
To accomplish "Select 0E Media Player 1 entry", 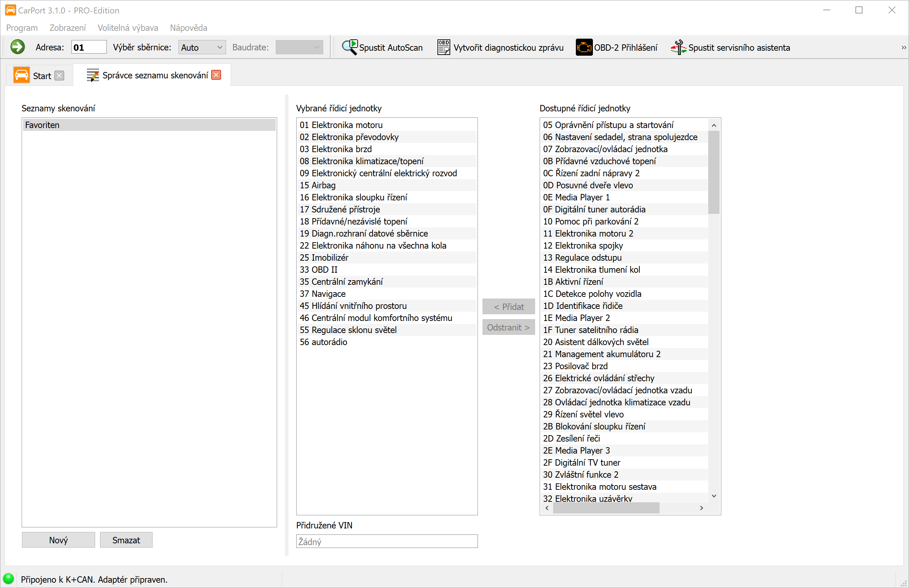I will 576,198.
